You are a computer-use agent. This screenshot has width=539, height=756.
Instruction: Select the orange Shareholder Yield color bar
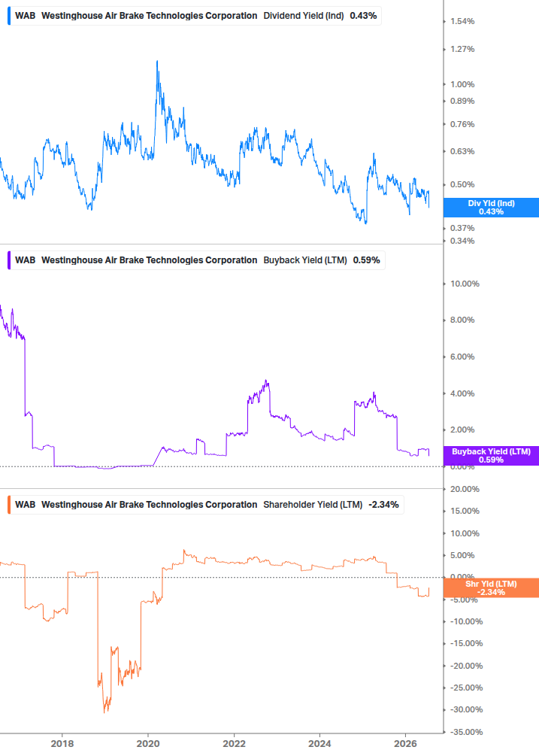pyautogui.click(x=9, y=505)
